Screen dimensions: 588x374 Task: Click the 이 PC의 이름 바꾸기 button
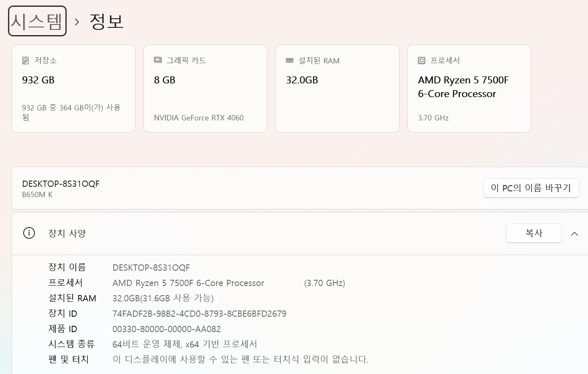[531, 188]
